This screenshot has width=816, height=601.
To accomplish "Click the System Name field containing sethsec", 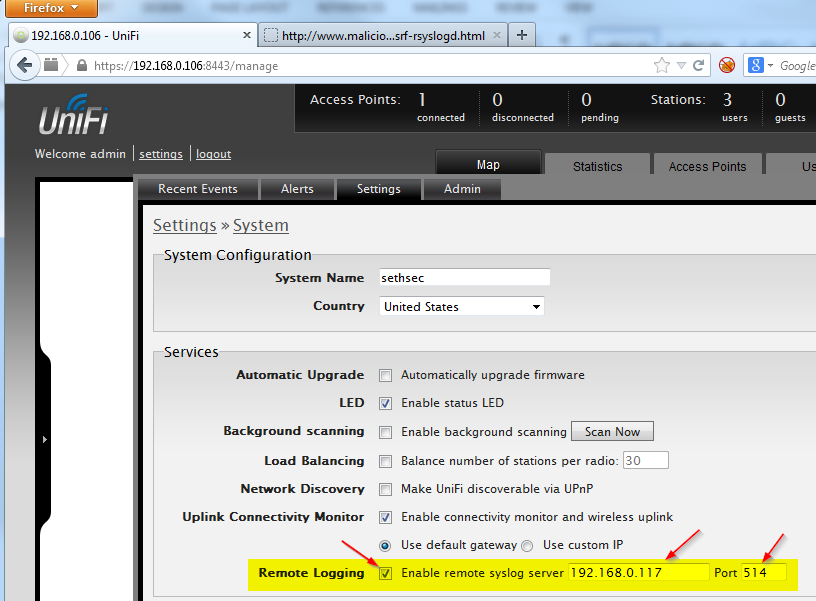I will (x=464, y=277).
